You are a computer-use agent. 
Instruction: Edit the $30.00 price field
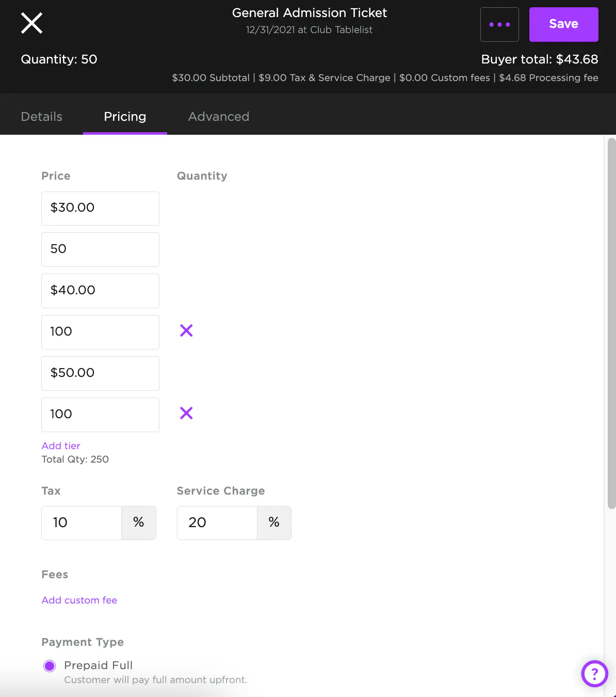click(100, 208)
